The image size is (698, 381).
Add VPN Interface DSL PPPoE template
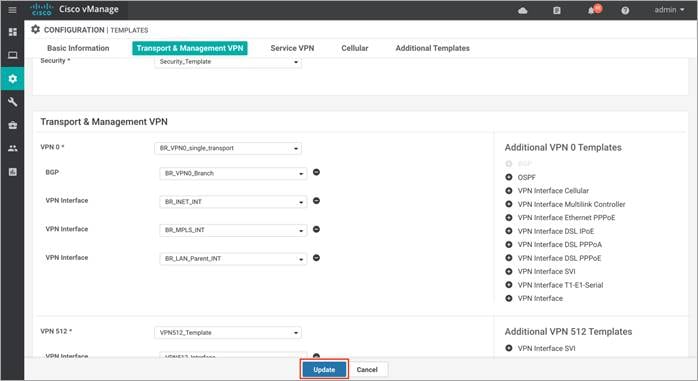point(509,258)
